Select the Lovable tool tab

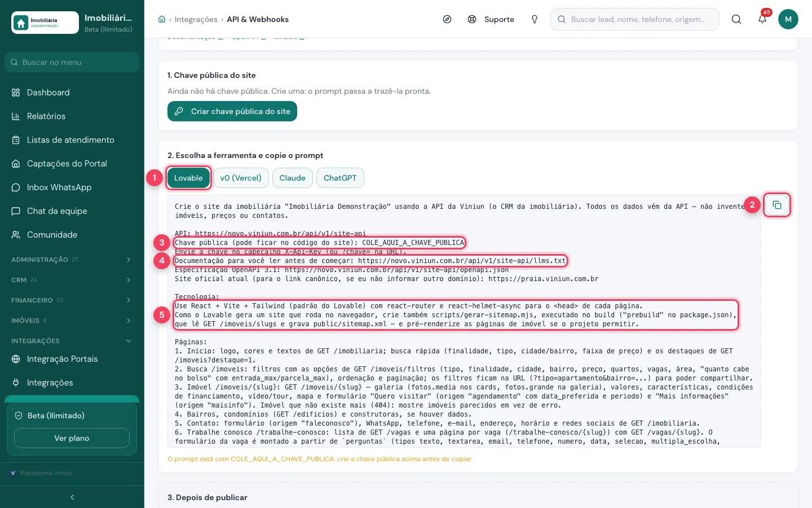(x=188, y=178)
